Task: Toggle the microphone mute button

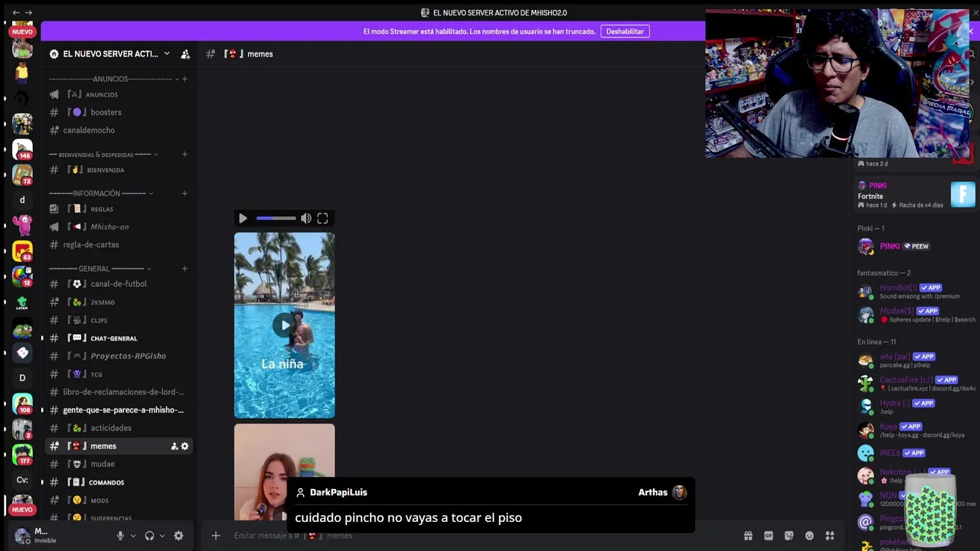Action: 120,536
